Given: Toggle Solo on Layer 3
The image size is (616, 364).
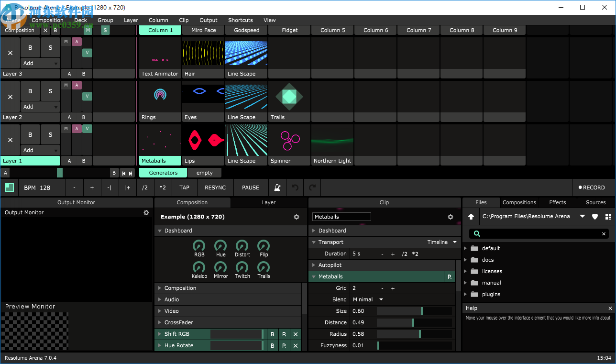Looking at the screenshot, I should [50, 48].
